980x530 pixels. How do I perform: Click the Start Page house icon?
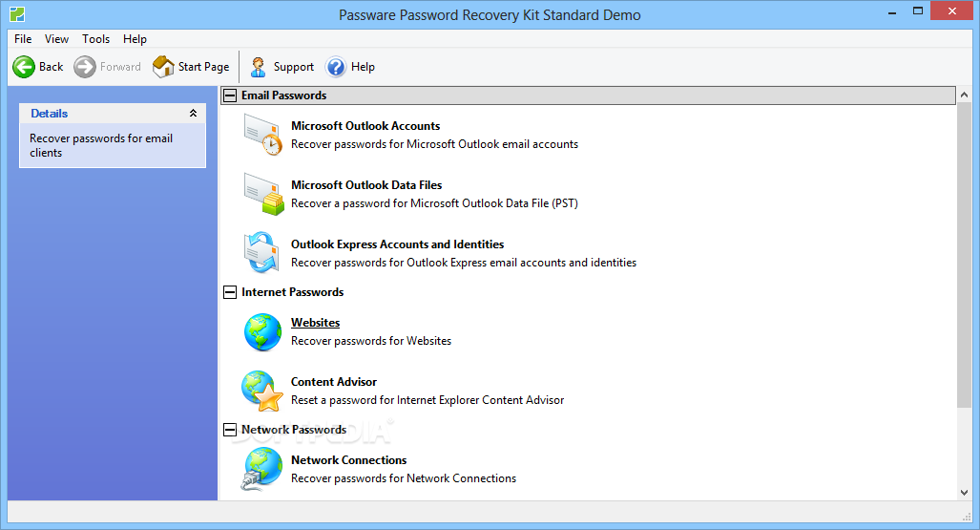click(163, 67)
